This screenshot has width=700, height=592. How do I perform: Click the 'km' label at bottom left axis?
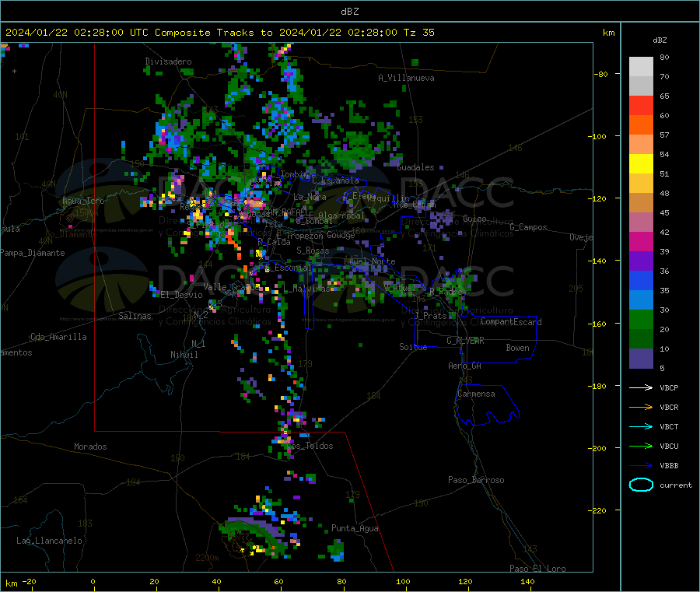(11, 583)
